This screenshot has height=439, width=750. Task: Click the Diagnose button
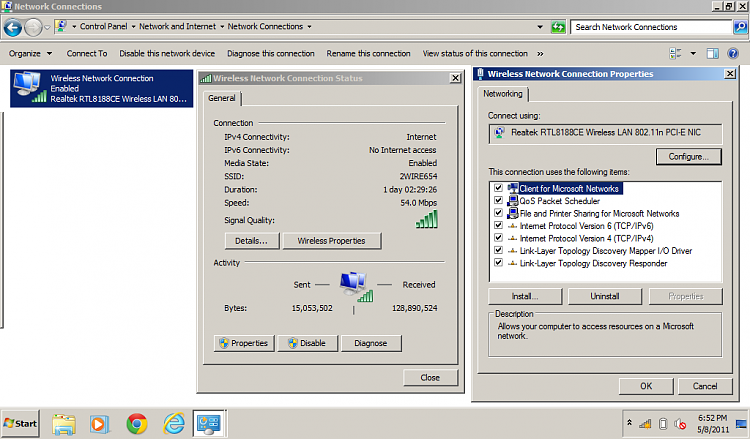[x=371, y=343]
